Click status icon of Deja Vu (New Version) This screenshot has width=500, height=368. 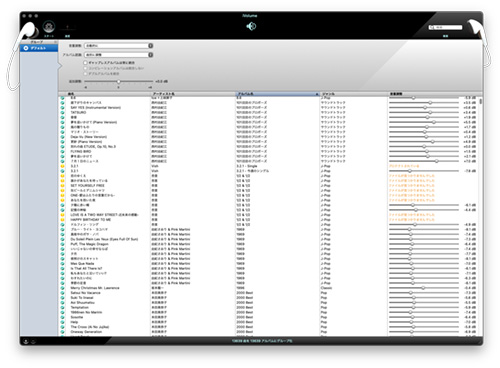pos(62,137)
